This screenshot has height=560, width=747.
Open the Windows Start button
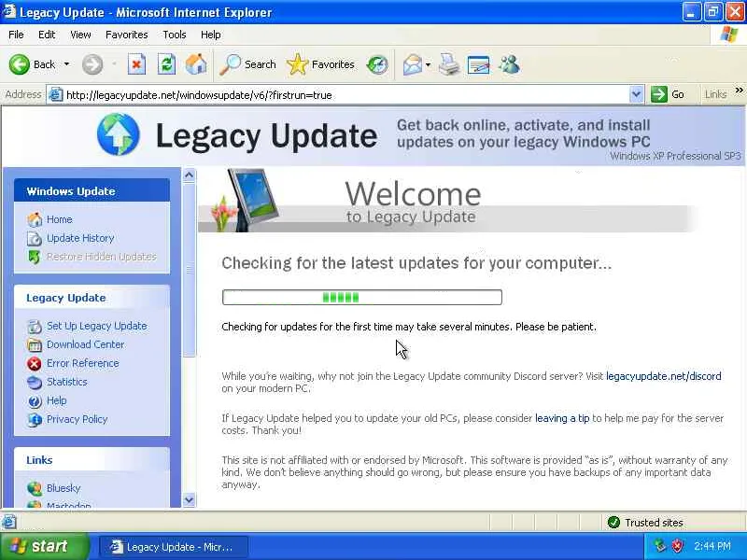pos(44,546)
